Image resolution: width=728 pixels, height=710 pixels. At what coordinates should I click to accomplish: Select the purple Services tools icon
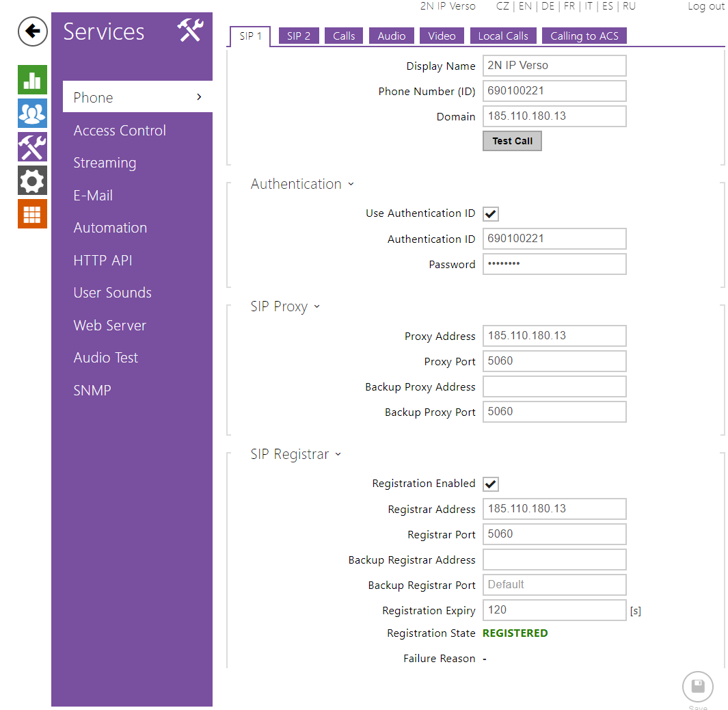point(32,147)
